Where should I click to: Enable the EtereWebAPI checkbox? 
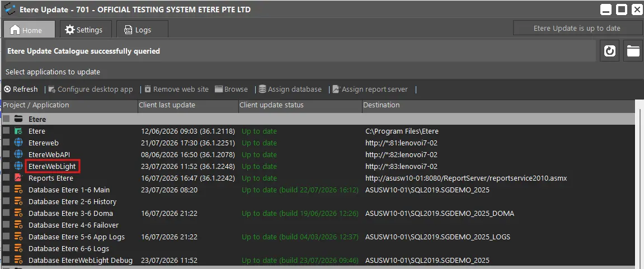(x=6, y=154)
